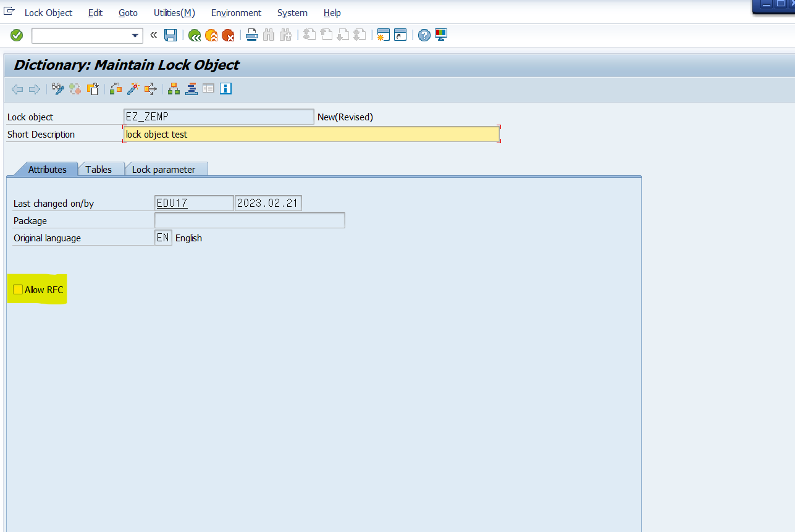Click the EN original language field
This screenshot has height=532, width=795.
tap(163, 238)
